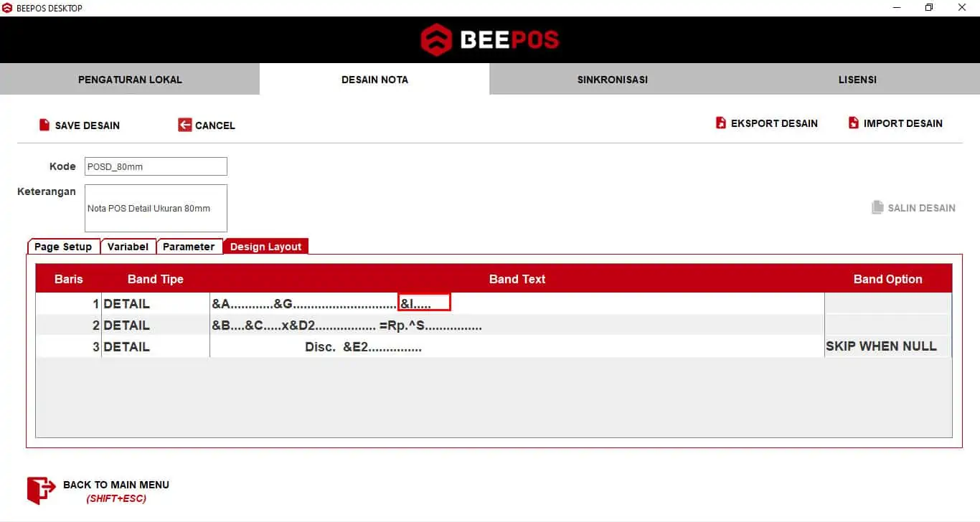Click band text '&B....&C.....x&D2' in row 2
Viewport: 980px width, 522px height.
[347, 326]
